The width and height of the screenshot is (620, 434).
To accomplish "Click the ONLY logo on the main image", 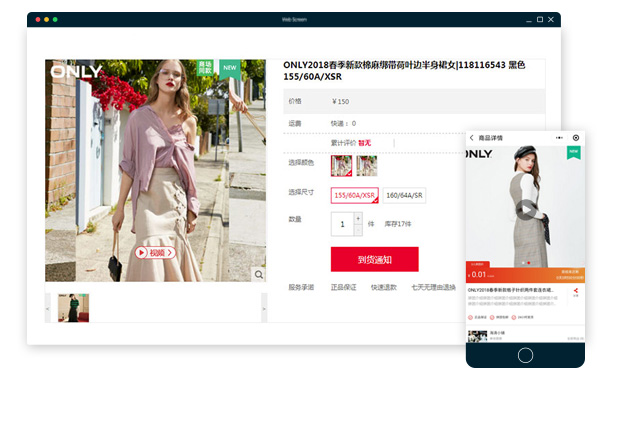I will coord(76,72).
